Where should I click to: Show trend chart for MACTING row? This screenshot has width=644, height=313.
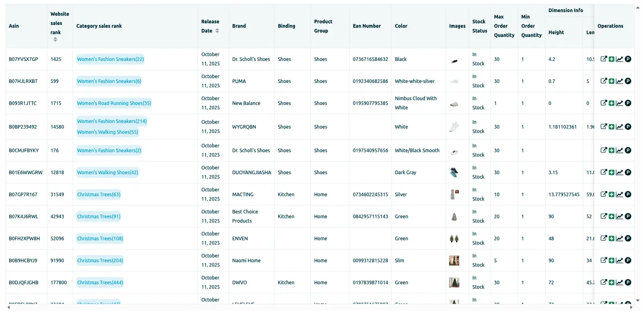[x=620, y=195]
